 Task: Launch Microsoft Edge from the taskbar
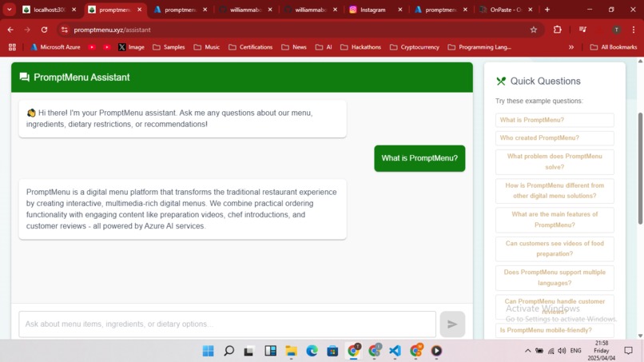point(312,351)
